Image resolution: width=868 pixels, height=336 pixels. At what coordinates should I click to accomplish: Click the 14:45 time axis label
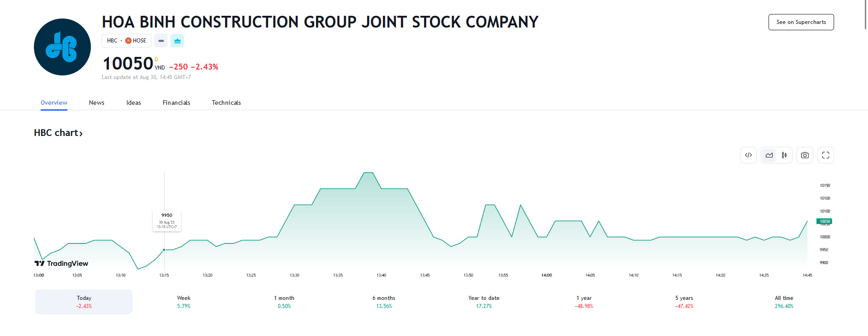pyautogui.click(x=807, y=275)
